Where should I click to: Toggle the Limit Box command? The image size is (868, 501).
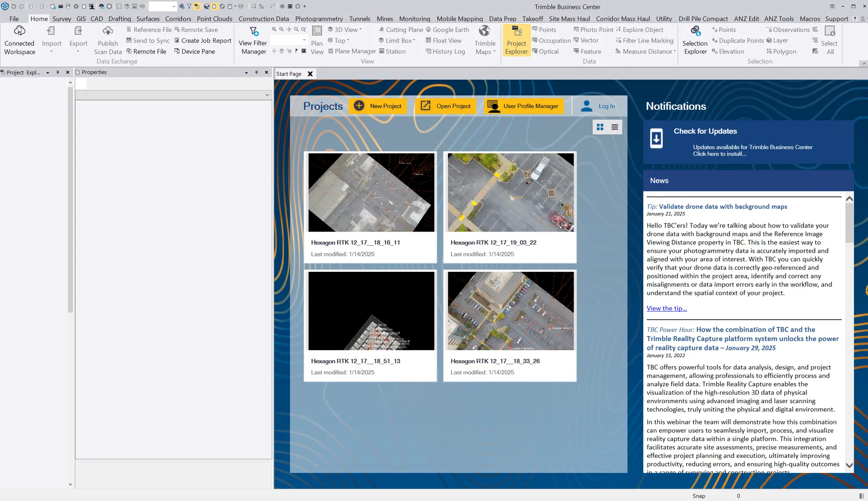[397, 41]
